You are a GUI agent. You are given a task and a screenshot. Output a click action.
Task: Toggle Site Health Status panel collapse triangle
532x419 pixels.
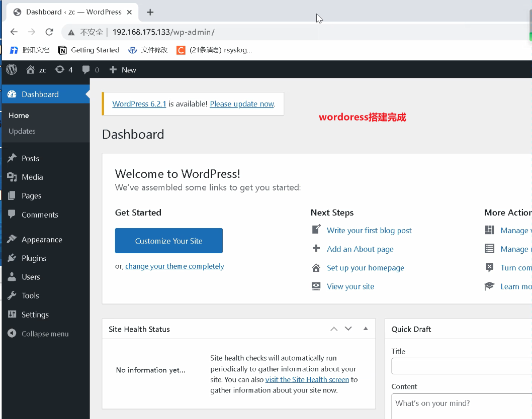click(366, 329)
